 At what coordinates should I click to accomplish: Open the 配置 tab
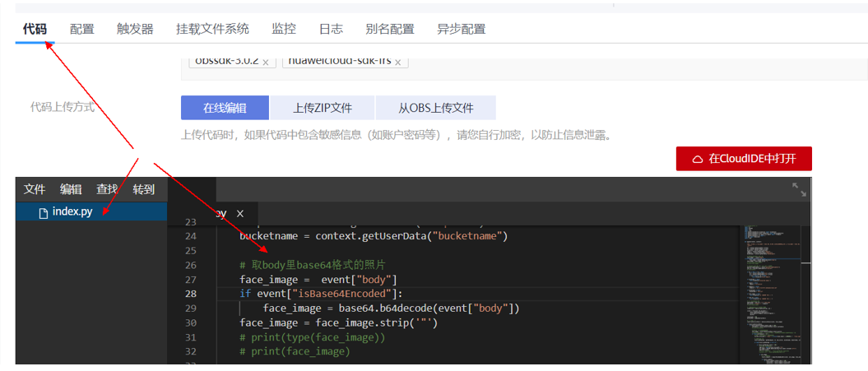pyautogui.click(x=82, y=30)
